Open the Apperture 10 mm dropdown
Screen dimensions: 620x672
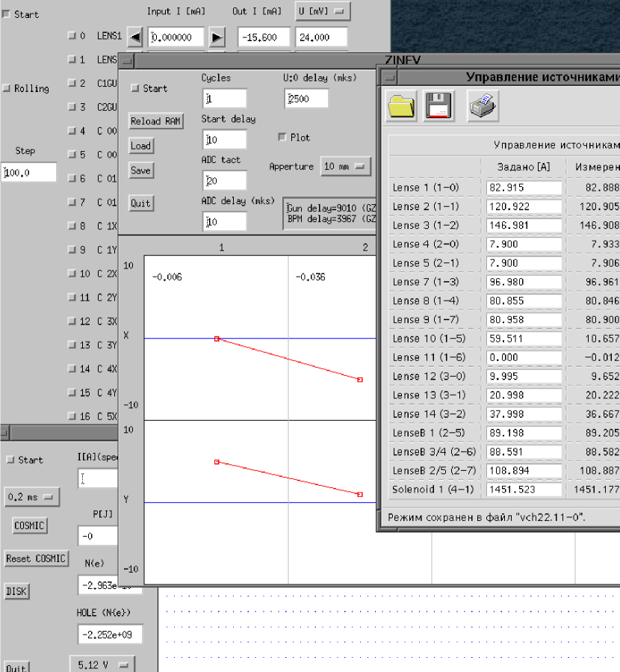click(x=345, y=167)
